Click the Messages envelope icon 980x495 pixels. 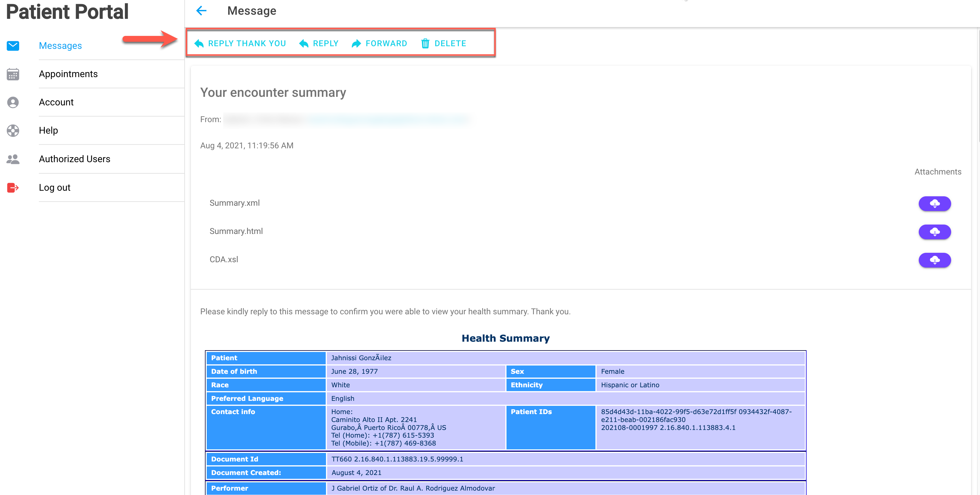[13, 46]
